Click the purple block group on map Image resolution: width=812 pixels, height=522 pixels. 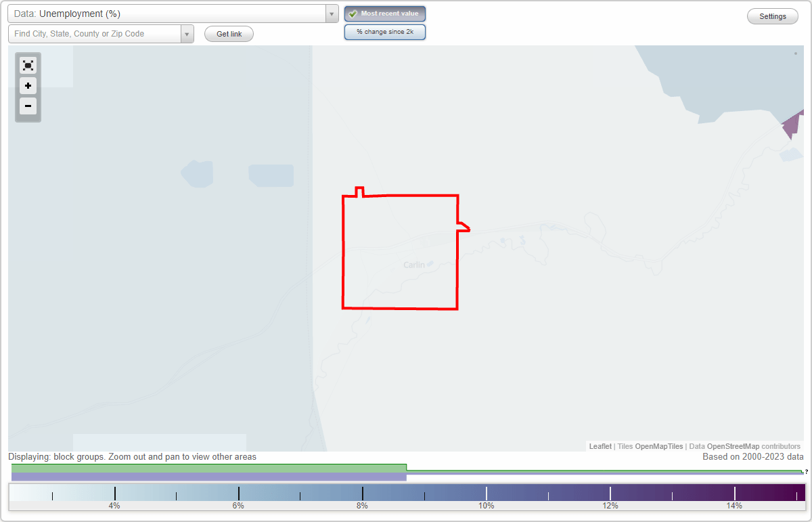click(794, 125)
